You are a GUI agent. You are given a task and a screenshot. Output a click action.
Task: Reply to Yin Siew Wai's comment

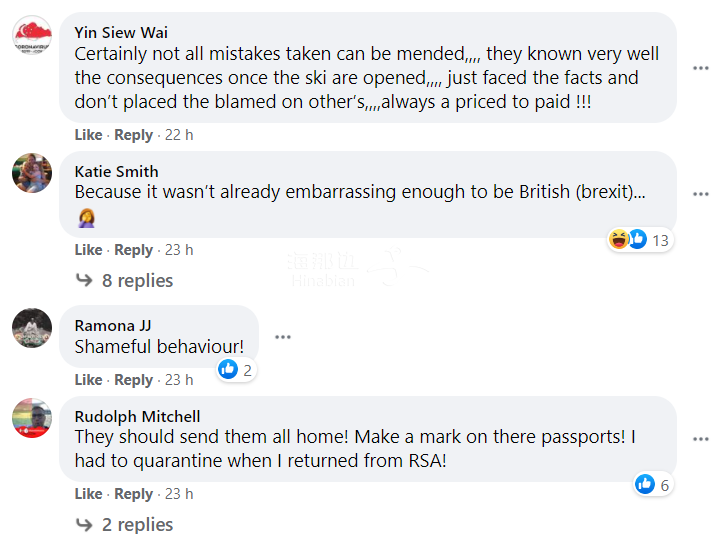click(x=133, y=135)
